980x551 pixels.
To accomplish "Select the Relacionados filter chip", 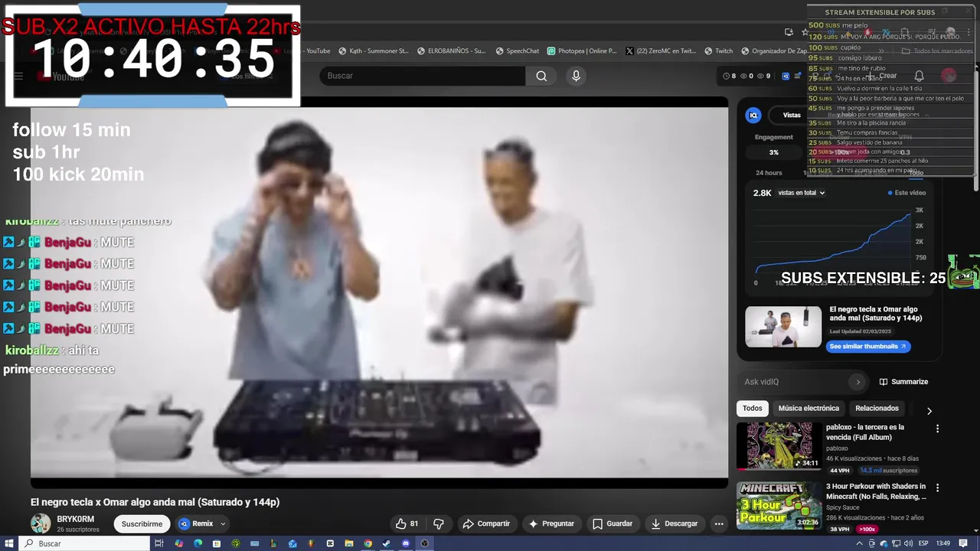I will pyautogui.click(x=877, y=408).
